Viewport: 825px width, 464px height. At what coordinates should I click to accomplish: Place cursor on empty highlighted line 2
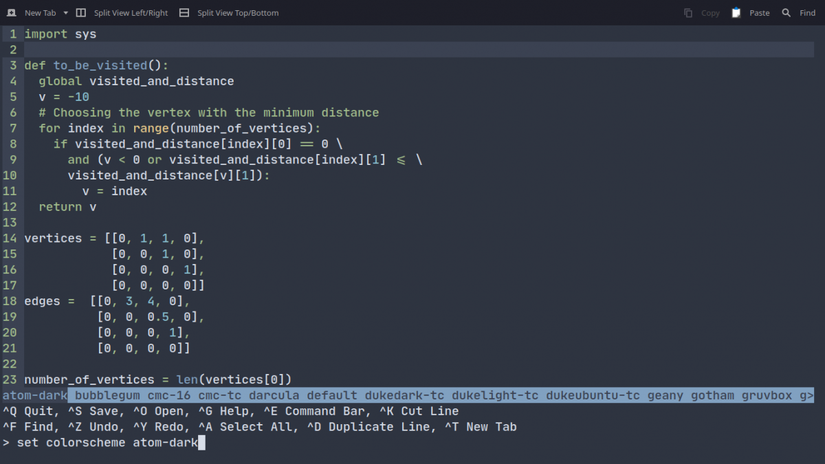419,49
